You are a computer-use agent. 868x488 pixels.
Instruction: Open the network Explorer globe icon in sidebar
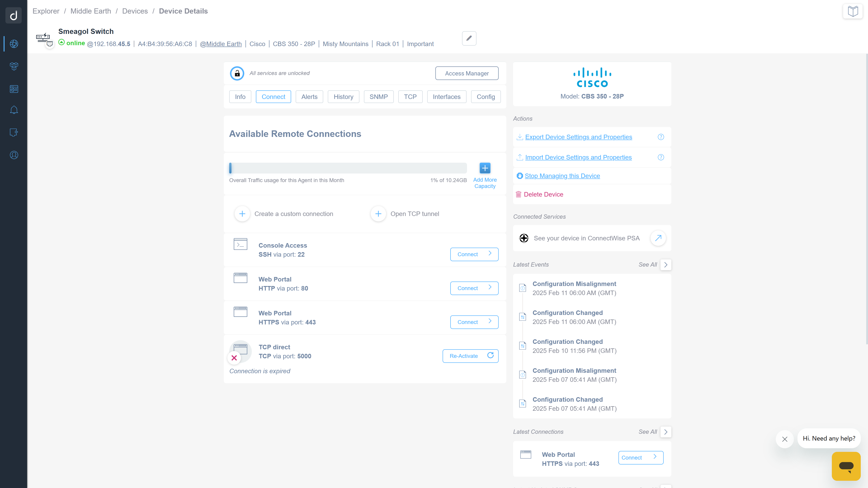(14, 44)
